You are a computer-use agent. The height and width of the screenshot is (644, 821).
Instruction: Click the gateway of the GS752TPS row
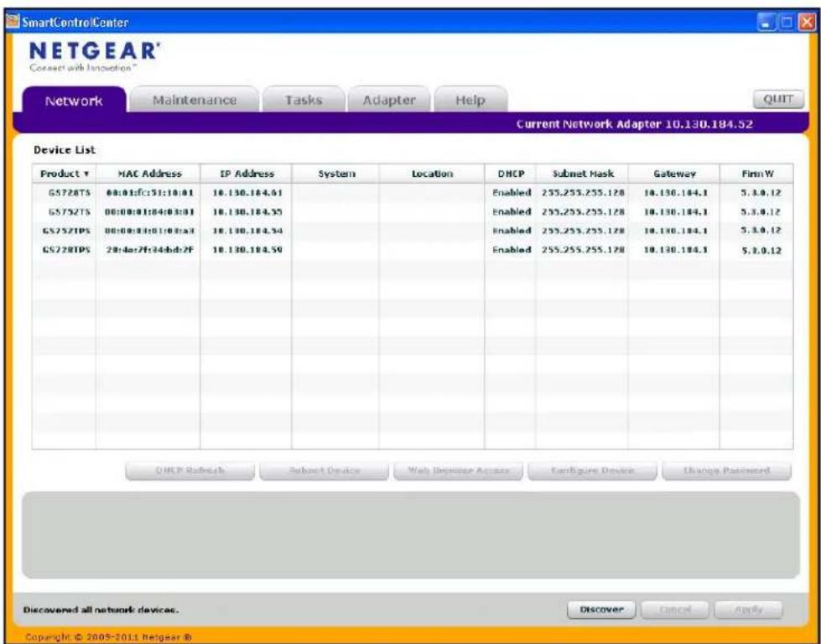675,231
